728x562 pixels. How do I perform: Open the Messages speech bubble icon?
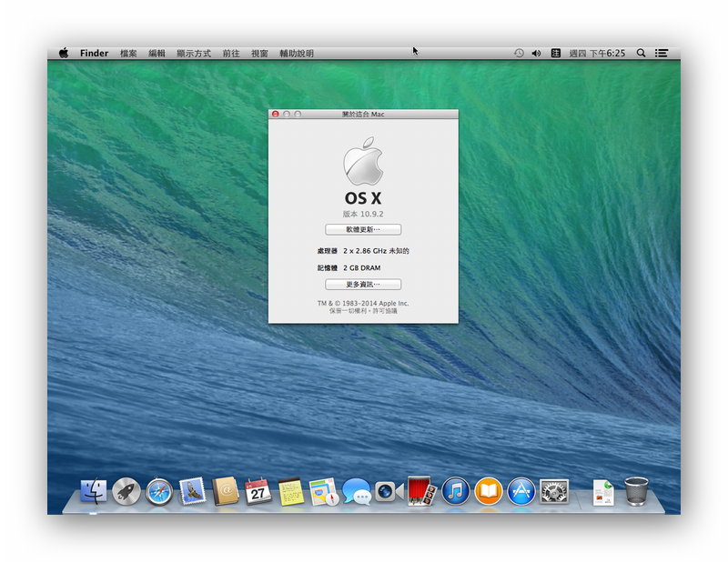(356, 491)
